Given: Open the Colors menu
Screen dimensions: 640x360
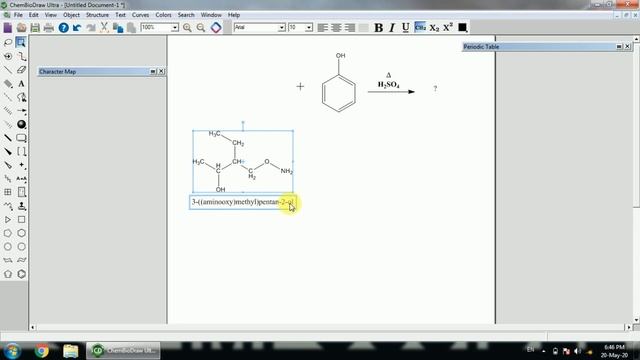Looking at the screenshot, I should tap(163, 15).
